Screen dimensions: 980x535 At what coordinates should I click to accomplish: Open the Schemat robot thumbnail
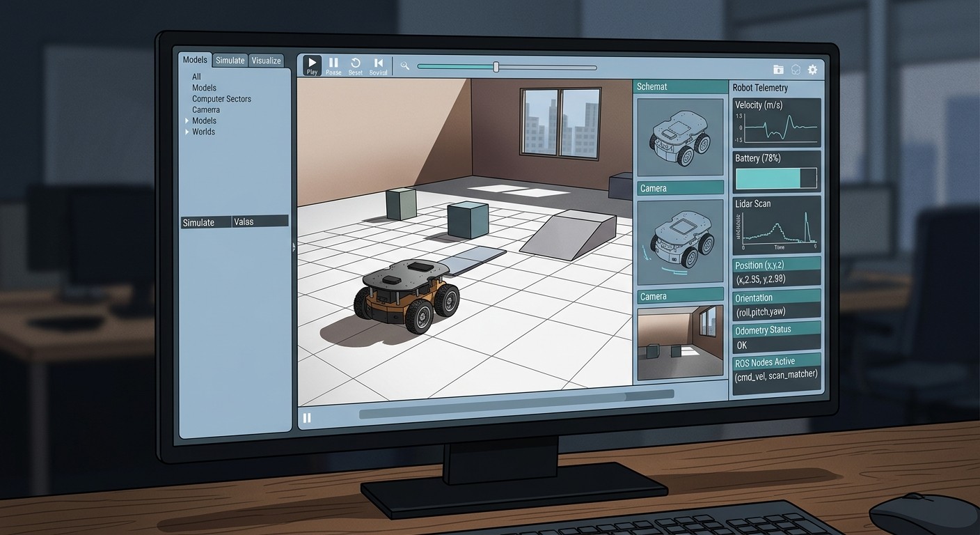(x=680, y=137)
